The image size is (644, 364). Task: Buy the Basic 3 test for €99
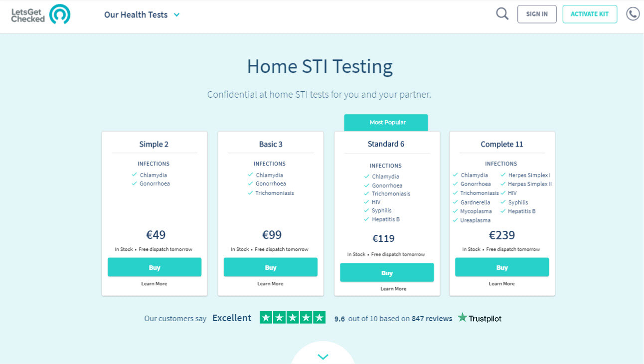click(x=271, y=267)
